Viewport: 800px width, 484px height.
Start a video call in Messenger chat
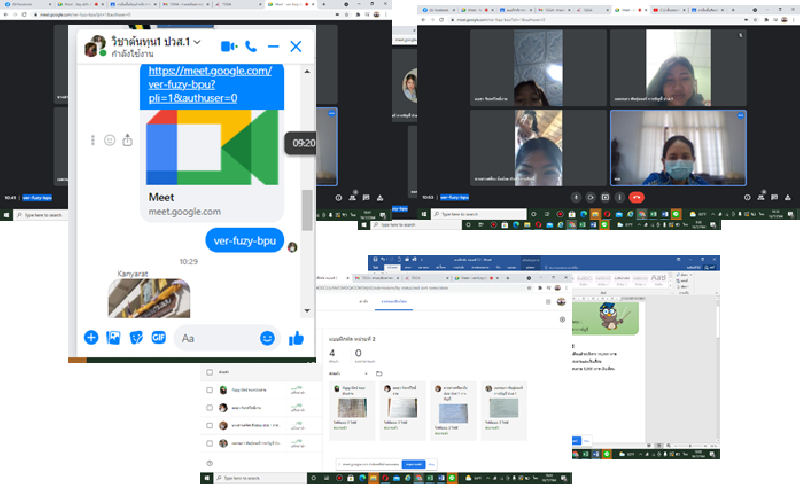(228, 46)
